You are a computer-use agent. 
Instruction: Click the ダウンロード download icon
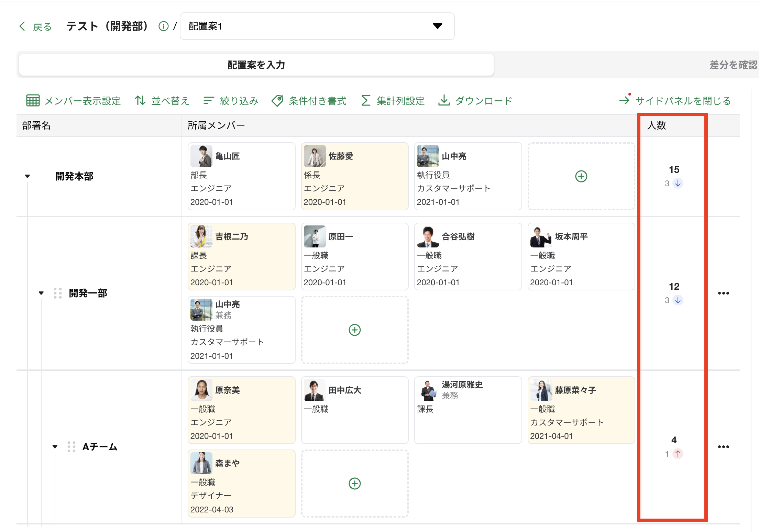(444, 101)
